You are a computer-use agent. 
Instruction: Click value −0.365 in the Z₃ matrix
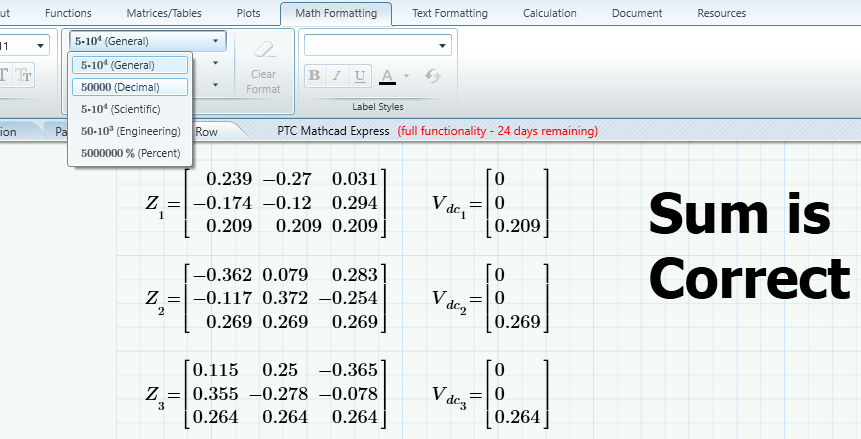coord(348,370)
